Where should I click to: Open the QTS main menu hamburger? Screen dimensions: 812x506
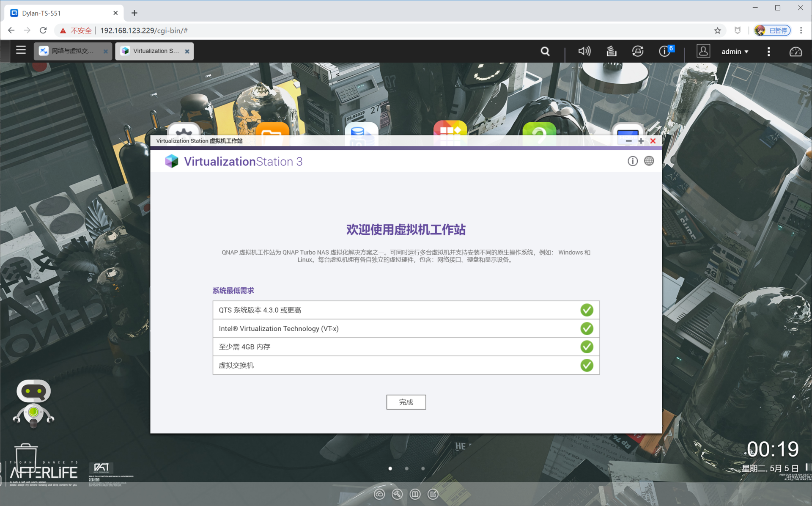point(21,50)
